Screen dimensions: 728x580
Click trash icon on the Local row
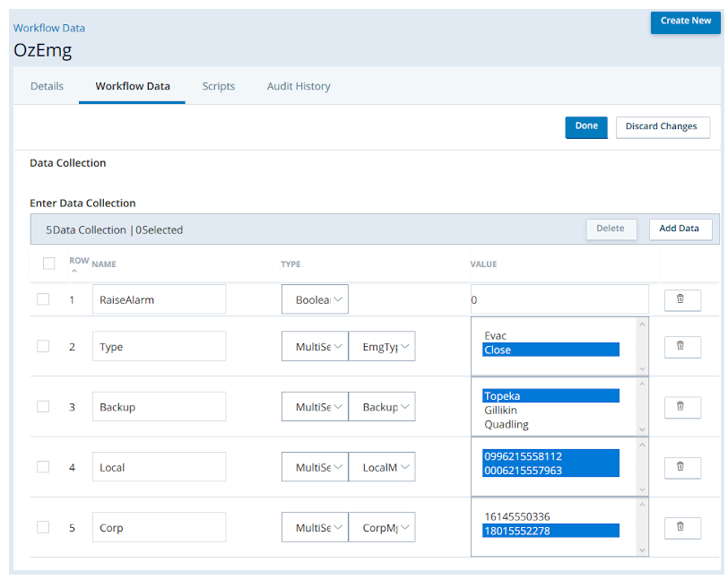click(x=682, y=467)
